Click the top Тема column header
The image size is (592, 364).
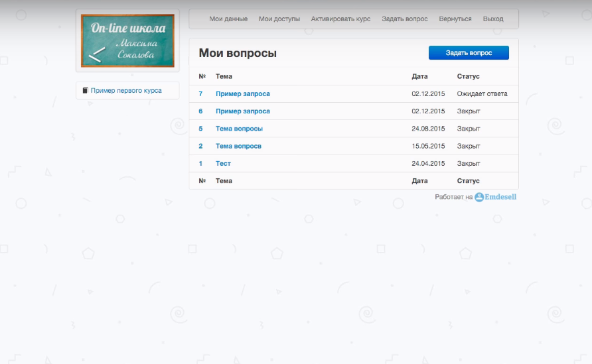[224, 76]
